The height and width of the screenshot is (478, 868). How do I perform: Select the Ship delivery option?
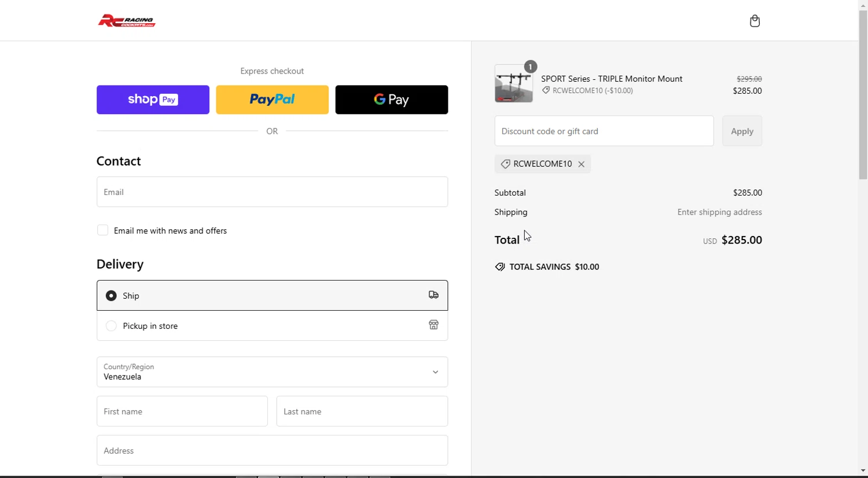(111, 296)
